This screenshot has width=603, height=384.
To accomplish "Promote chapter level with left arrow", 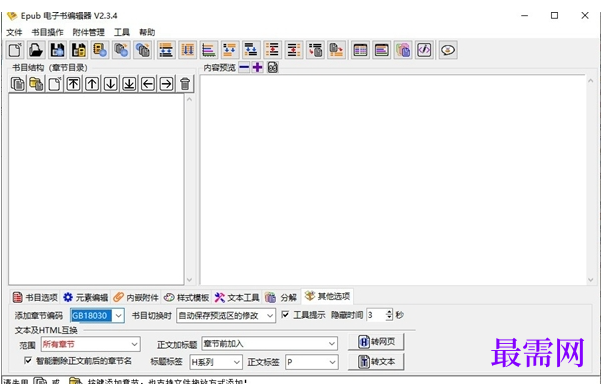I will pos(148,83).
